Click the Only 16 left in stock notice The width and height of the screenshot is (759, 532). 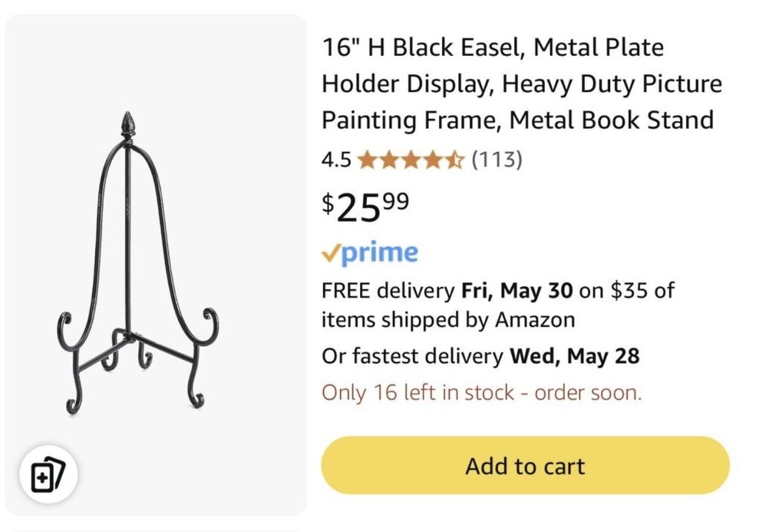[481, 392]
